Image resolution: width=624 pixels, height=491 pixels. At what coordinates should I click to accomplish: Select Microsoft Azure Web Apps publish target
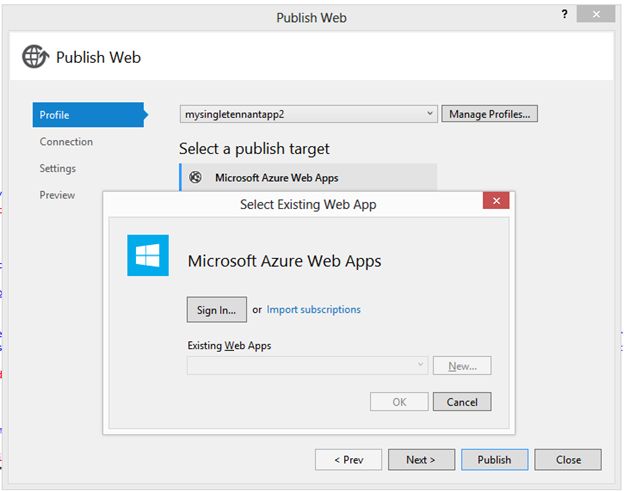click(308, 177)
